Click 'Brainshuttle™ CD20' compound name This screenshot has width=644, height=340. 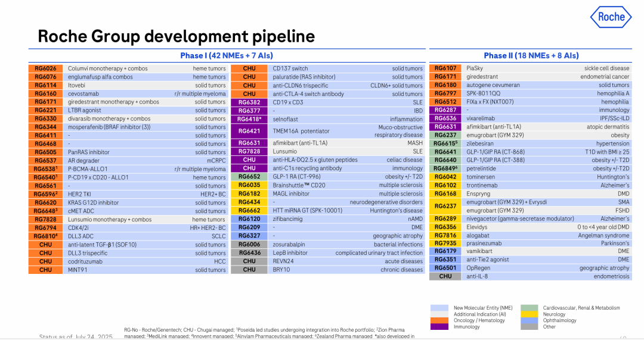pos(299,185)
